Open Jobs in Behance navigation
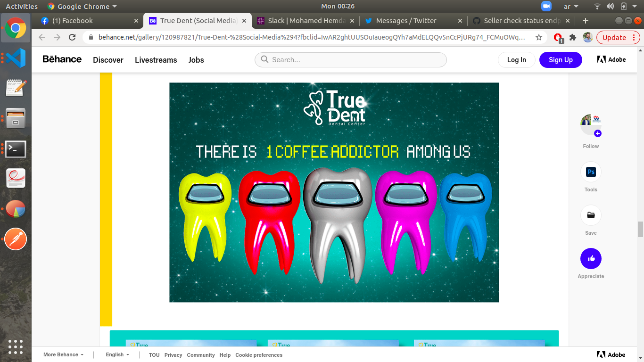The image size is (644, 362). (x=196, y=60)
